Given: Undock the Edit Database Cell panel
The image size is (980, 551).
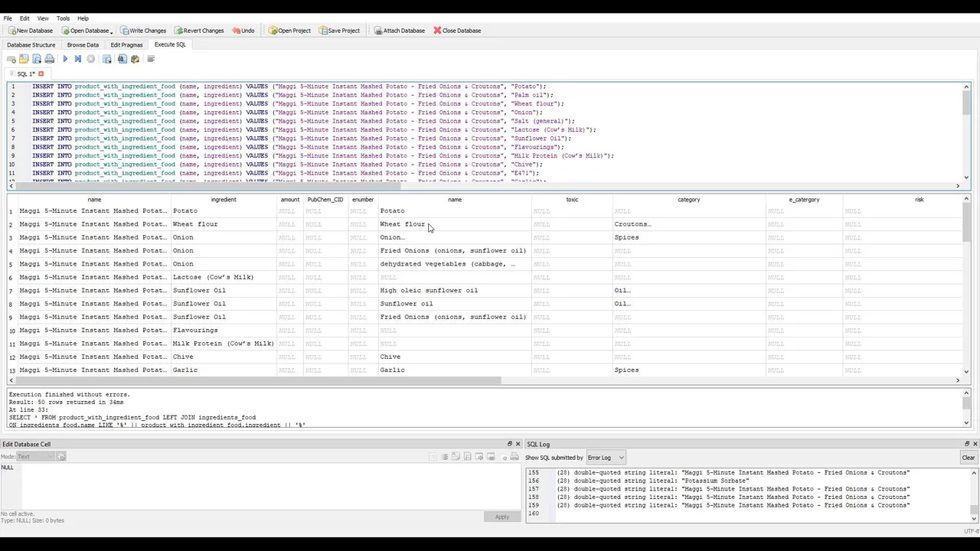Looking at the screenshot, I should (510, 444).
